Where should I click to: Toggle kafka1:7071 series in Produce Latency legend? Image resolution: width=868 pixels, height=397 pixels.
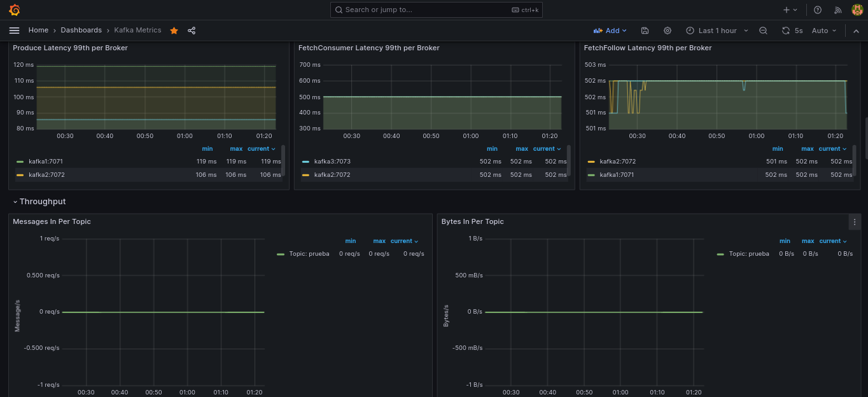tap(46, 162)
